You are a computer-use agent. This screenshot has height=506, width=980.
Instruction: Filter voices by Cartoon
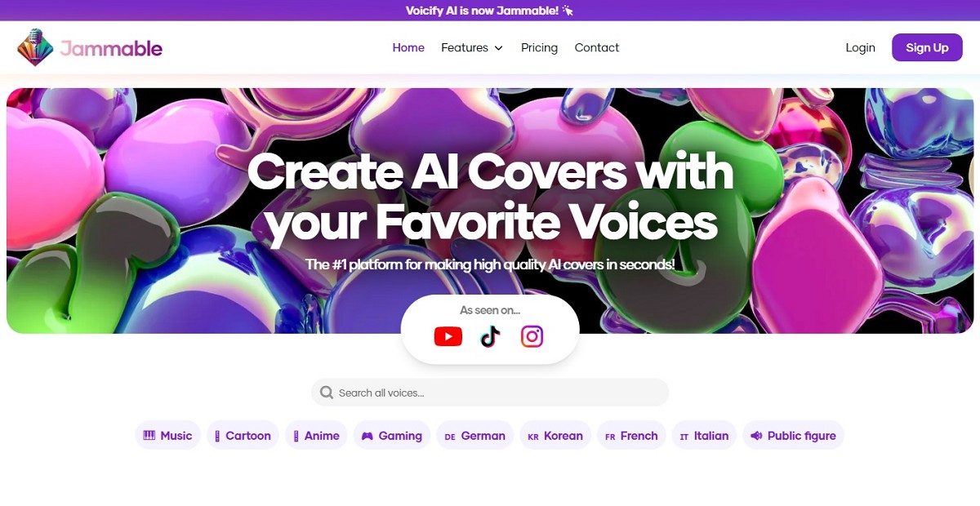pyautogui.click(x=243, y=436)
